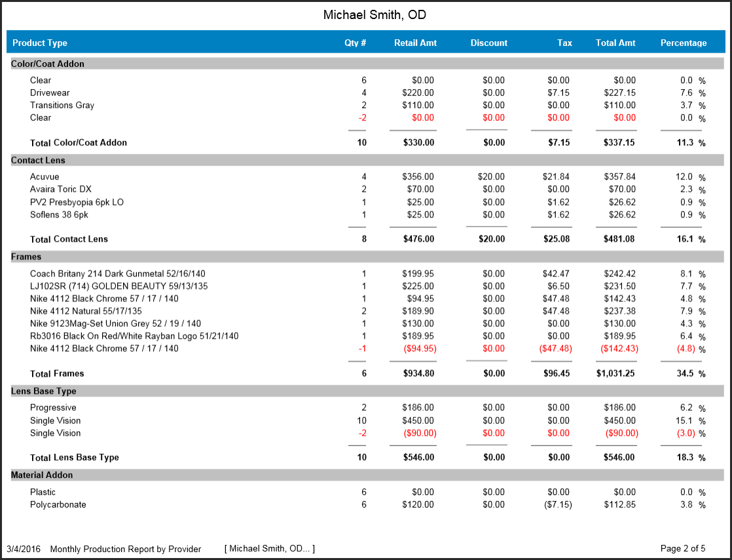Viewport: 732px width, 560px height.
Task: Click the '3/4/2016' footer date
Action: coord(24,550)
